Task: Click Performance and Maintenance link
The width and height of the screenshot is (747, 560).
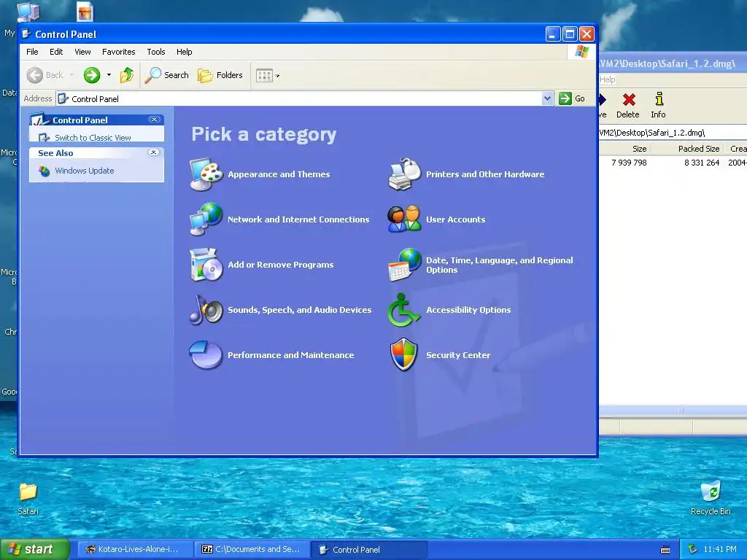Action: coord(290,355)
